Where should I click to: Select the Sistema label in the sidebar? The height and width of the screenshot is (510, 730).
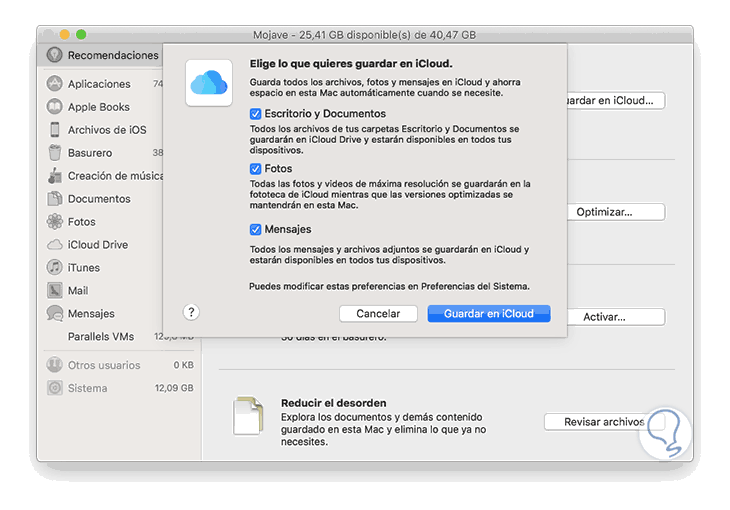(88, 388)
